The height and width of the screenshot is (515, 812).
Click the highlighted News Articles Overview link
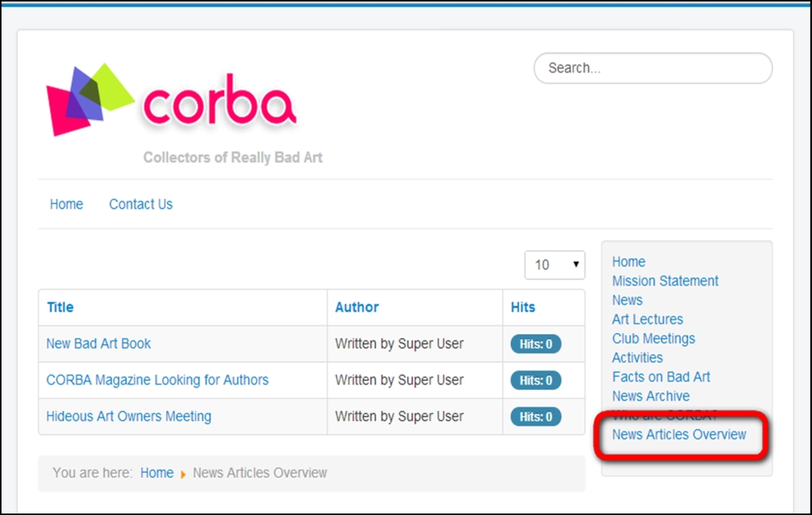point(679,435)
